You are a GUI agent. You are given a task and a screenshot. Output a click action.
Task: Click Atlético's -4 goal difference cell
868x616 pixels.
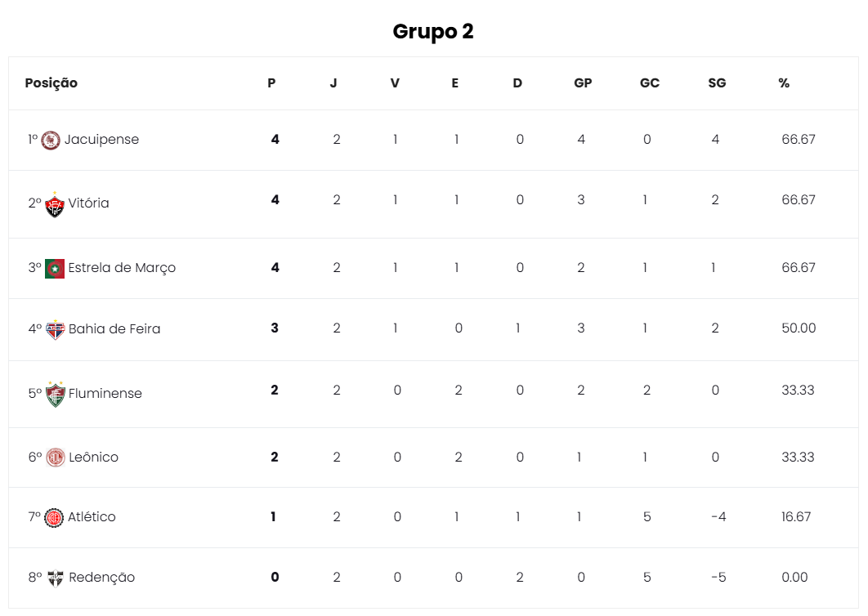[x=718, y=517]
